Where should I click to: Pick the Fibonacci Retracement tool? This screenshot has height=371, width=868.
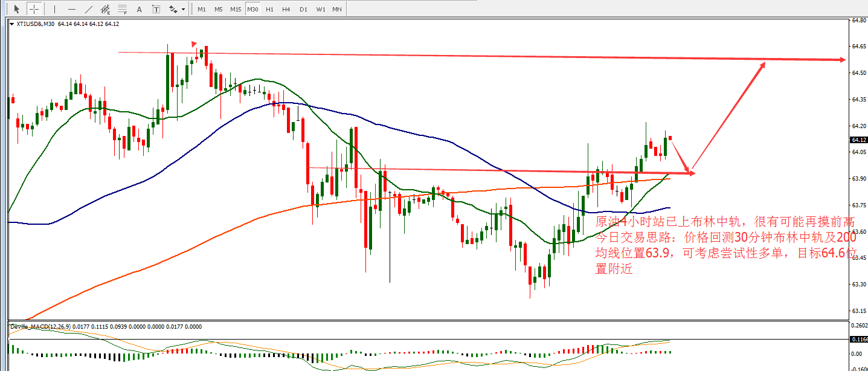123,9
